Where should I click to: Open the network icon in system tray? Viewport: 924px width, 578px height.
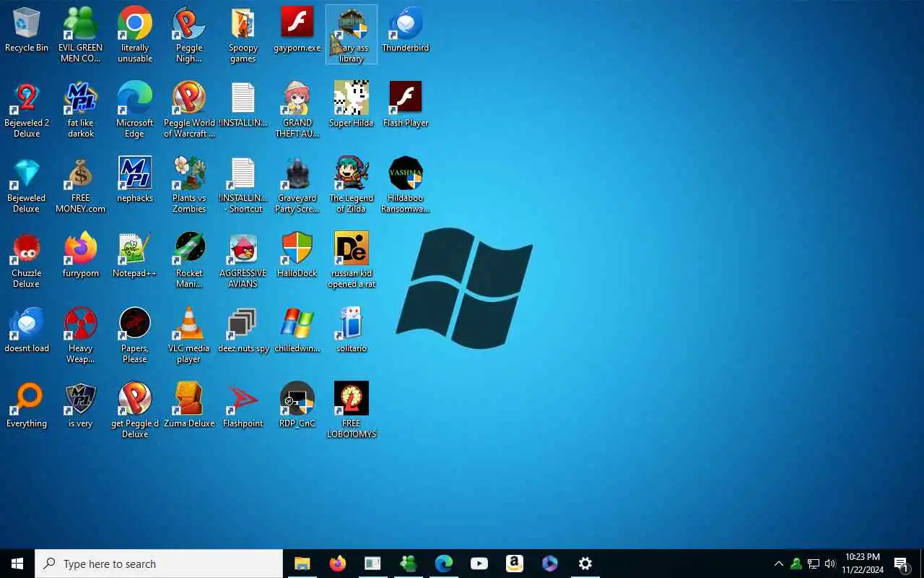813,564
